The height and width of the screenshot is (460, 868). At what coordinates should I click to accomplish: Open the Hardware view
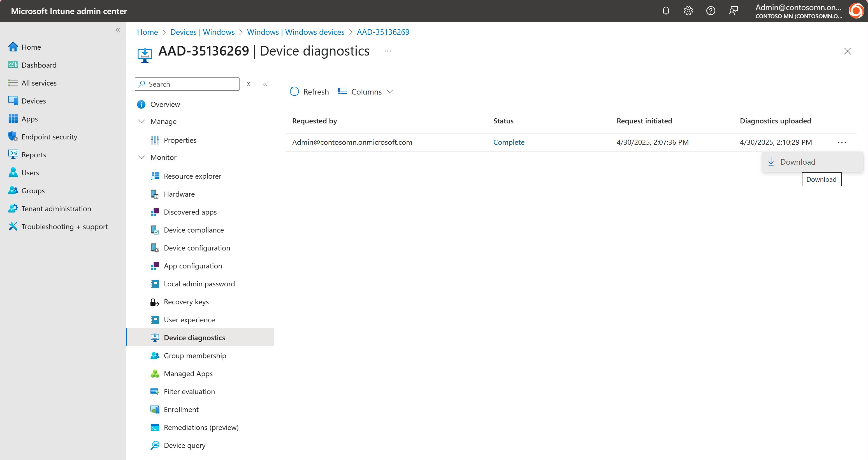(179, 194)
